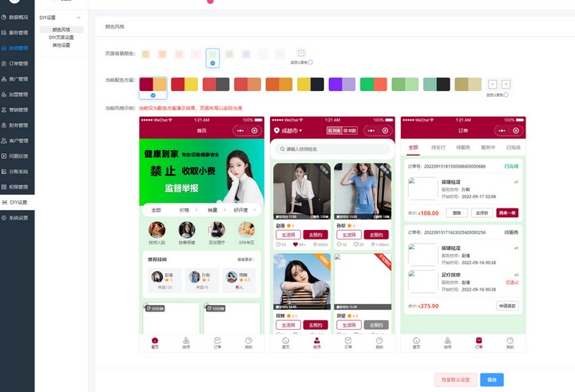Image resolution: width=575 pixels, height=392 pixels.
Task: Open the DIY页面设置 submenu item
Action: [x=61, y=38]
